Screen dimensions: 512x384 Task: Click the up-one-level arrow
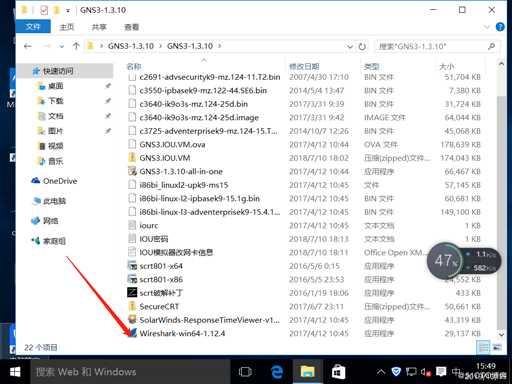pos(76,46)
